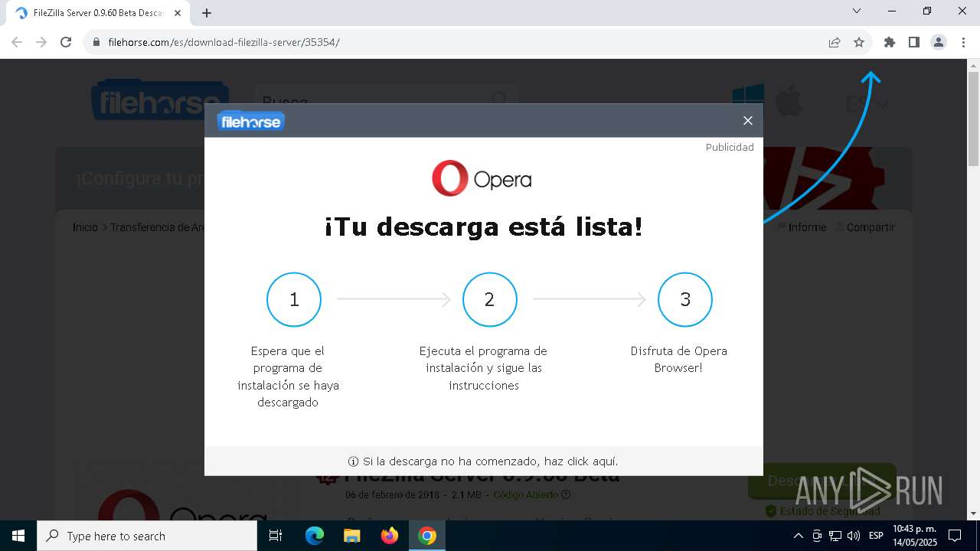Image resolution: width=980 pixels, height=551 pixels.
Task: Open network settings tray icon
Action: pyautogui.click(x=835, y=536)
